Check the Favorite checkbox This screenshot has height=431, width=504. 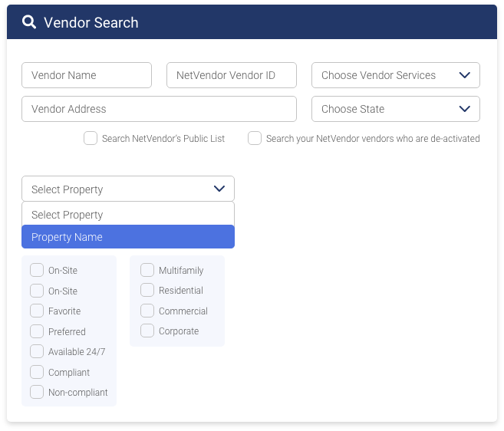coord(37,311)
